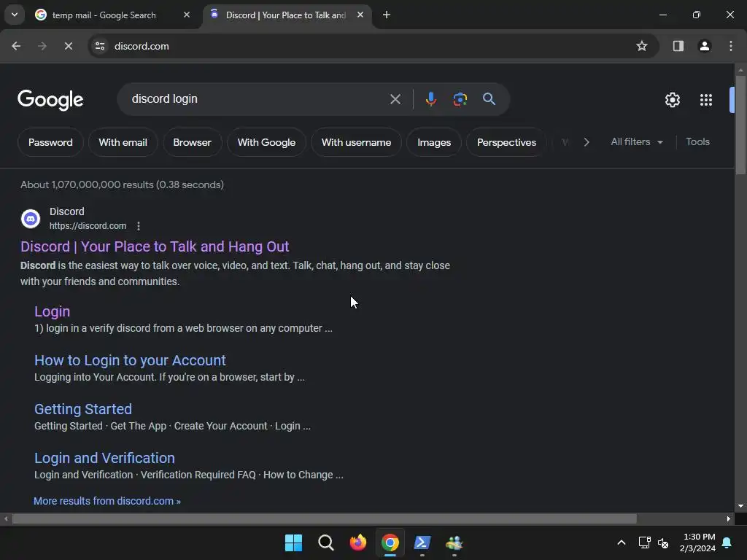Open the Login sitelink
The height and width of the screenshot is (560, 747).
53,311
